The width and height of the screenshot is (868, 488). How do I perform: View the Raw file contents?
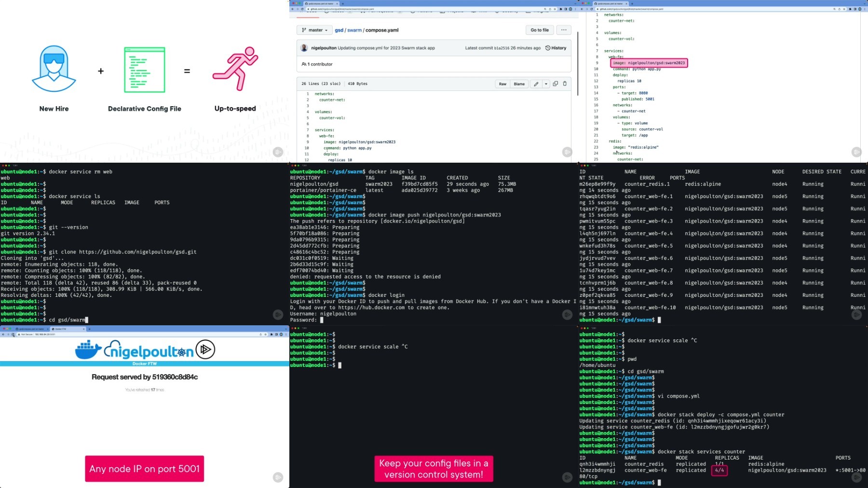pos(502,84)
